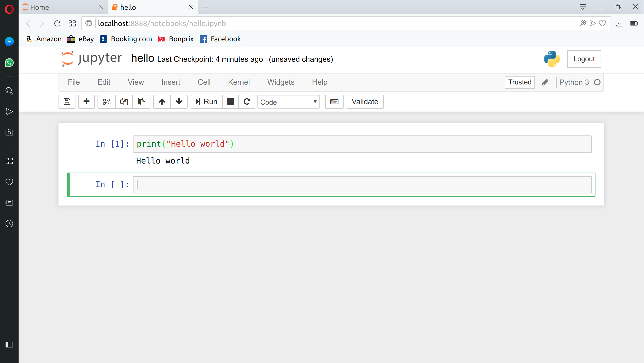The height and width of the screenshot is (363, 644).
Task: Restart the kernel icon
Action: click(247, 102)
